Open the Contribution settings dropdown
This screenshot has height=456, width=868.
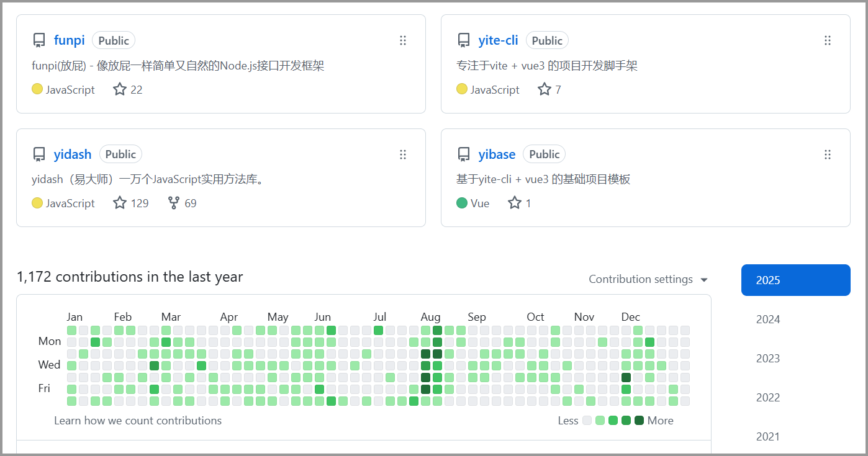pyautogui.click(x=648, y=279)
